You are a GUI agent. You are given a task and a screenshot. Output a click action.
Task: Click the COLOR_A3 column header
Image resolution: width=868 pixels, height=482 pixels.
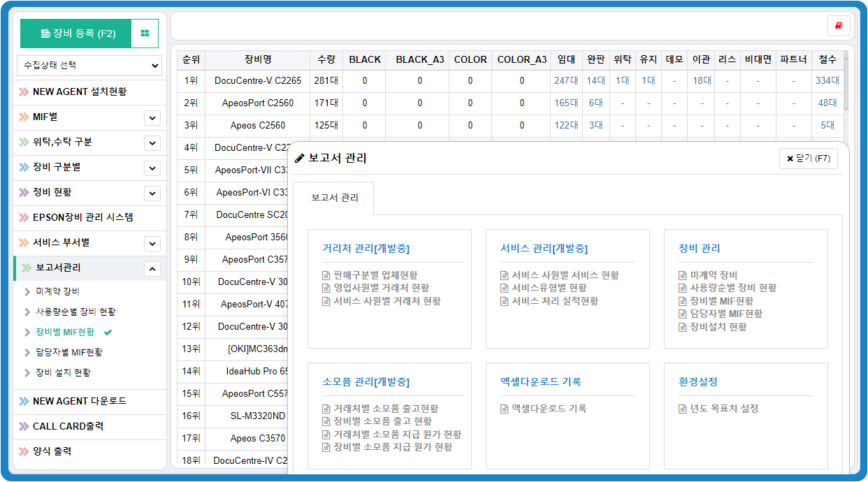point(522,59)
